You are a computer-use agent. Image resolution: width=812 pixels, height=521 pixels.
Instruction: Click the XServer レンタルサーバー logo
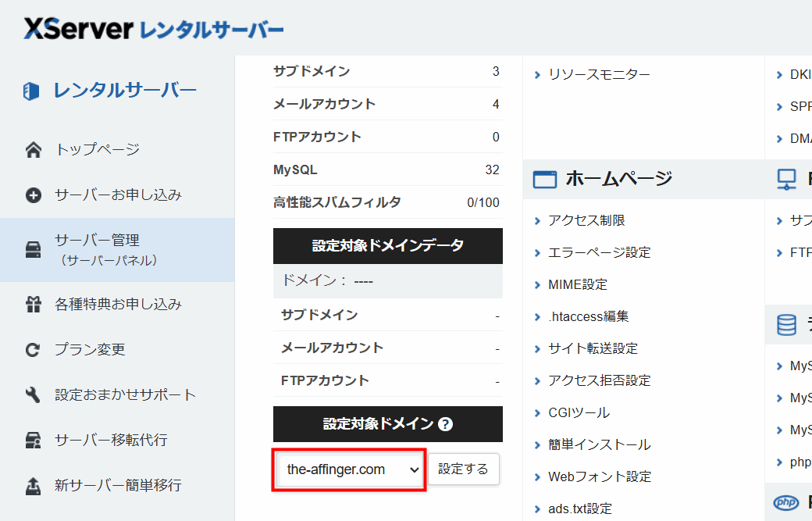click(153, 29)
